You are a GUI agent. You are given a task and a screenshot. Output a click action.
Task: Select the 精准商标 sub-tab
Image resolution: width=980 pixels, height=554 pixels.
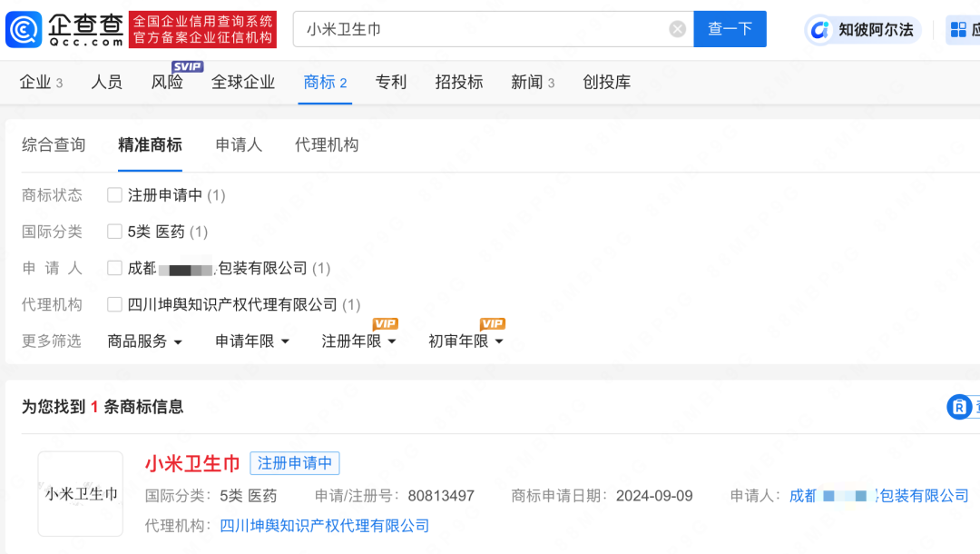[x=150, y=145]
